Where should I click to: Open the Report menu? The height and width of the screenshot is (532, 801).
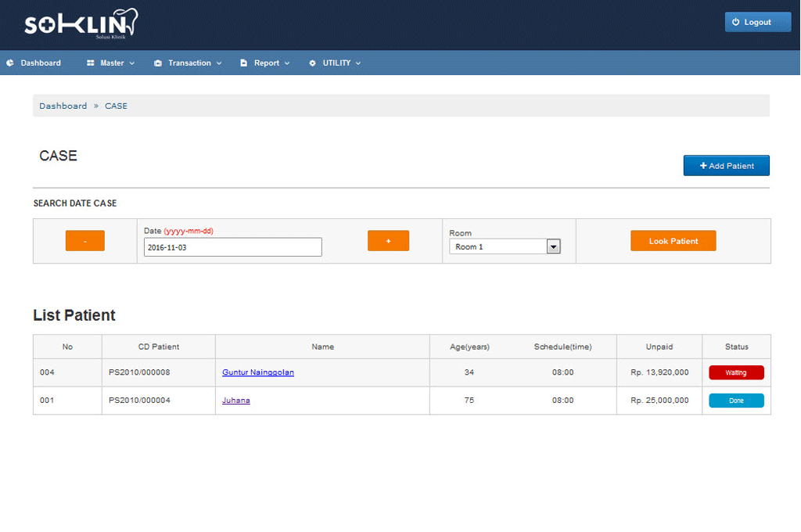click(x=266, y=63)
